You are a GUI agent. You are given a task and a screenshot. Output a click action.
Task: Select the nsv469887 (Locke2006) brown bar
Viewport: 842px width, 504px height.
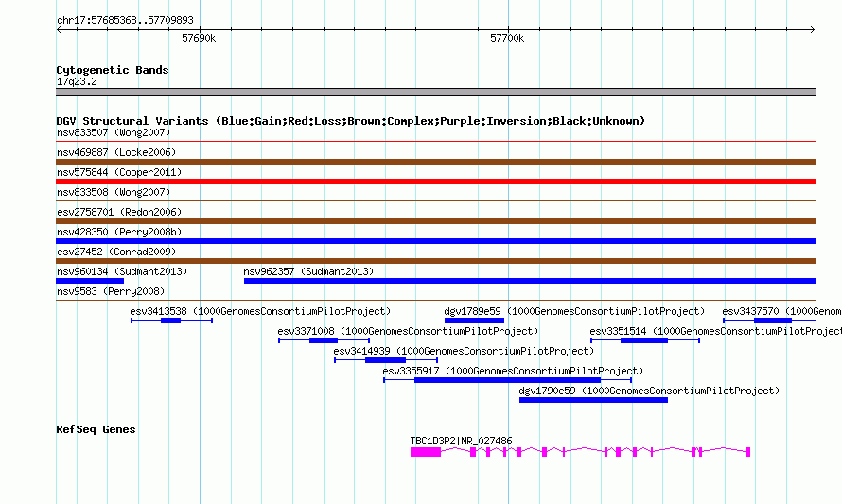point(435,162)
